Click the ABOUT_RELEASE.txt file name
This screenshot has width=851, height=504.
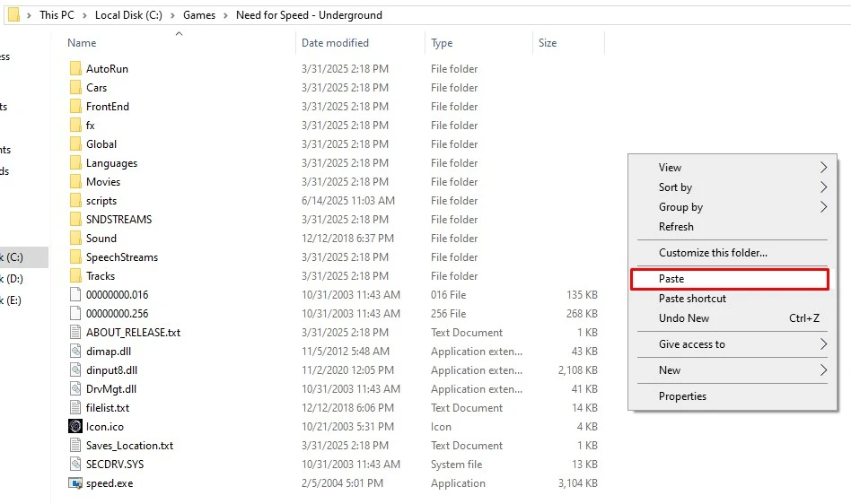click(x=134, y=332)
